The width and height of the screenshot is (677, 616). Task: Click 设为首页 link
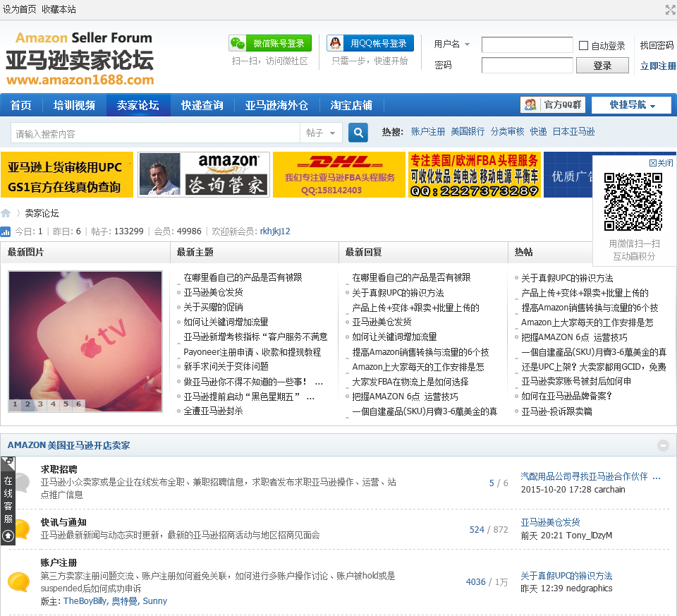20,9
